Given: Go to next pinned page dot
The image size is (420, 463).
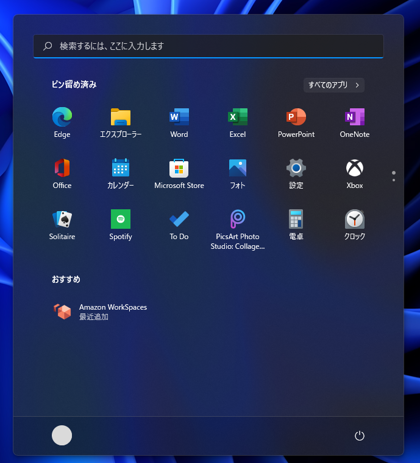Looking at the screenshot, I should tap(394, 180).
